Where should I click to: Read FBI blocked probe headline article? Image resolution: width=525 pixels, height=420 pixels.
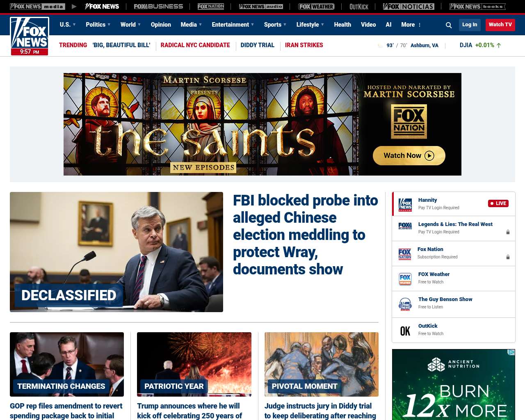[x=306, y=235]
